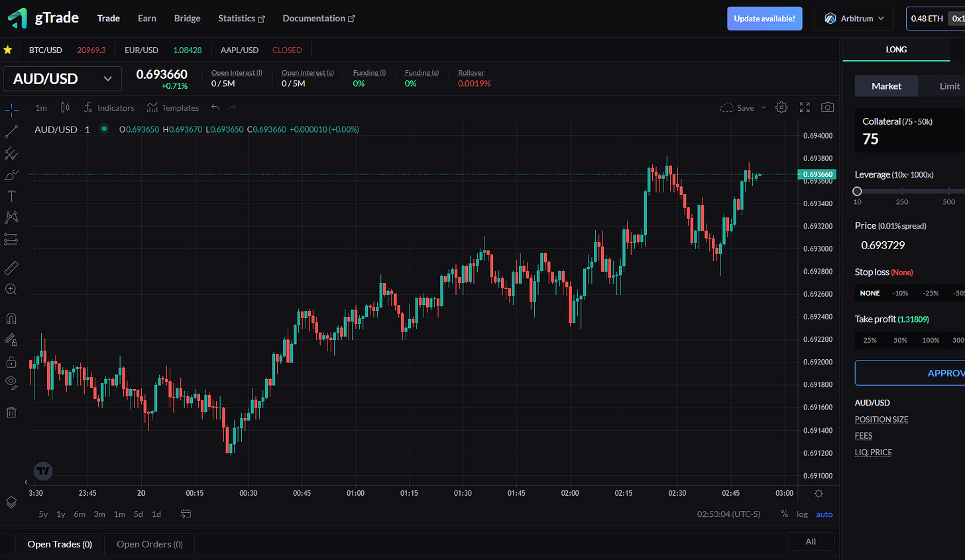This screenshot has height=560, width=965.
Task: Toggle auto scale on chart
Action: [x=824, y=514]
